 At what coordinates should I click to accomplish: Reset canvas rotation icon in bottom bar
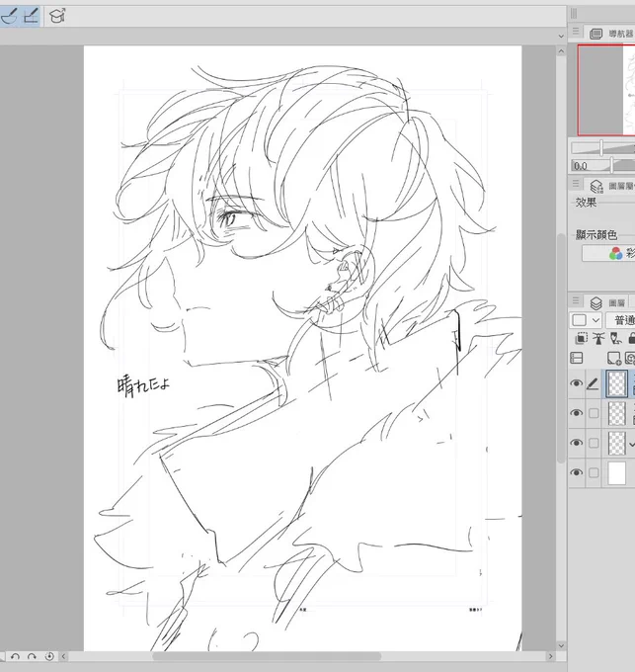[x=49, y=656]
